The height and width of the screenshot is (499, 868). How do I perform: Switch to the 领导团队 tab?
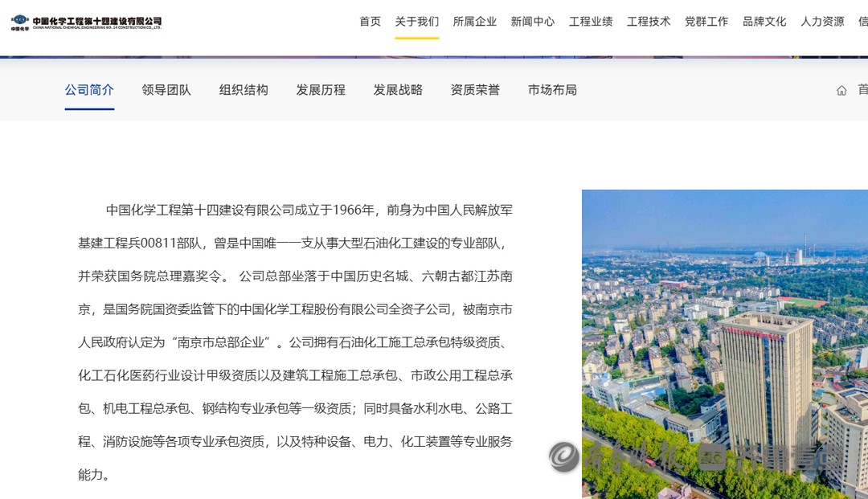166,90
